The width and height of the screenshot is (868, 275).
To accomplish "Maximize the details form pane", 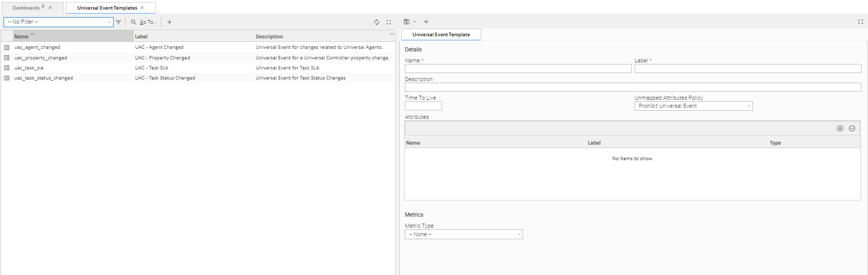I will 860,22.
